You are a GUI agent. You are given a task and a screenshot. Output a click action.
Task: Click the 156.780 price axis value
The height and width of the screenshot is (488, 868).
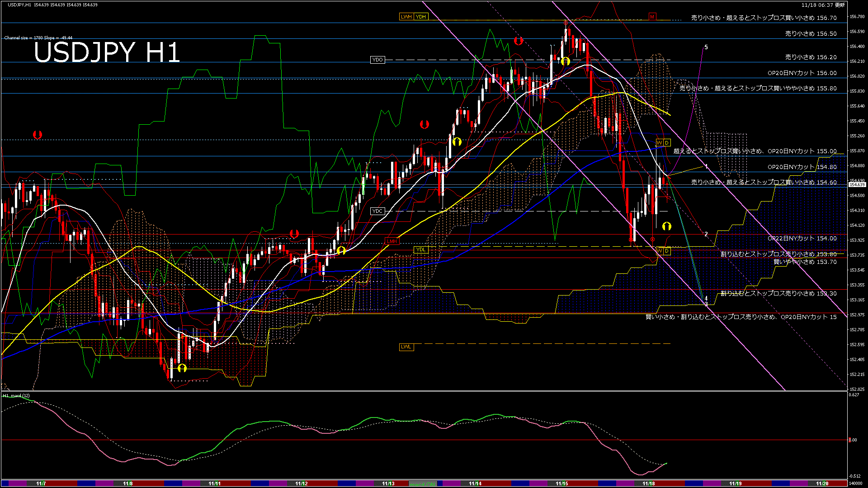857,17
